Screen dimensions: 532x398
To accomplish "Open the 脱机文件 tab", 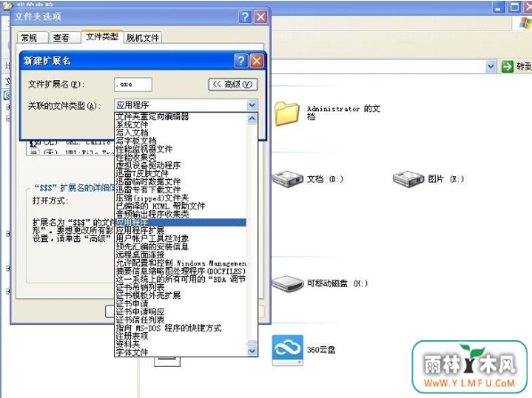I will point(143,37).
